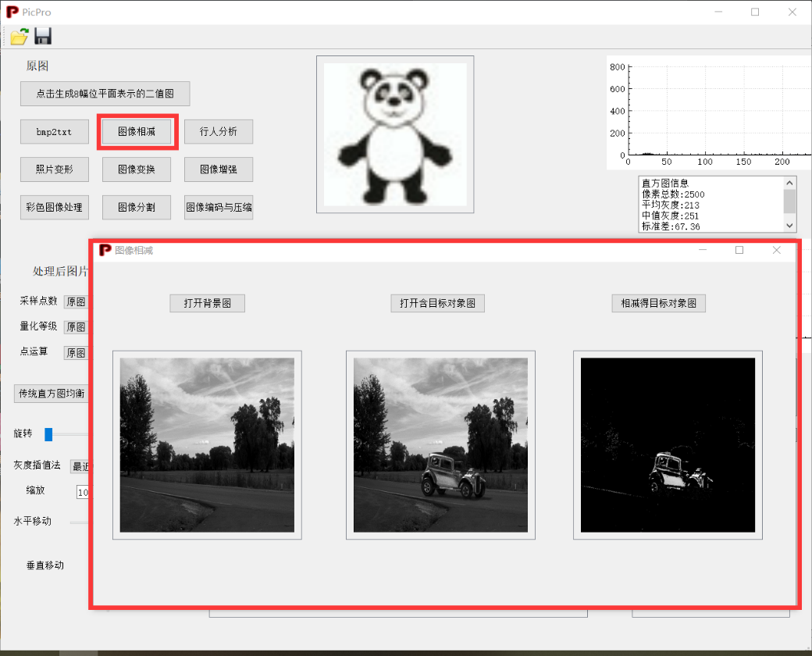
Task: Click the 图像变换 button
Action: point(137,169)
